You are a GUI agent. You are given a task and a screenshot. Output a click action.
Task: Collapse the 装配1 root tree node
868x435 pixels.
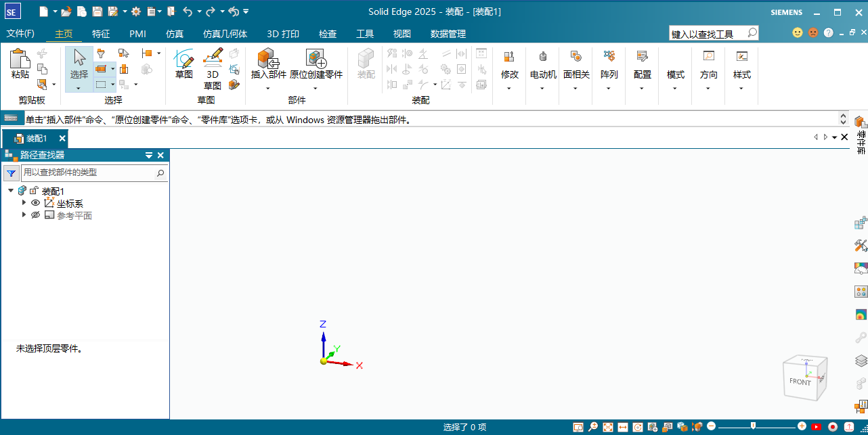click(x=11, y=191)
